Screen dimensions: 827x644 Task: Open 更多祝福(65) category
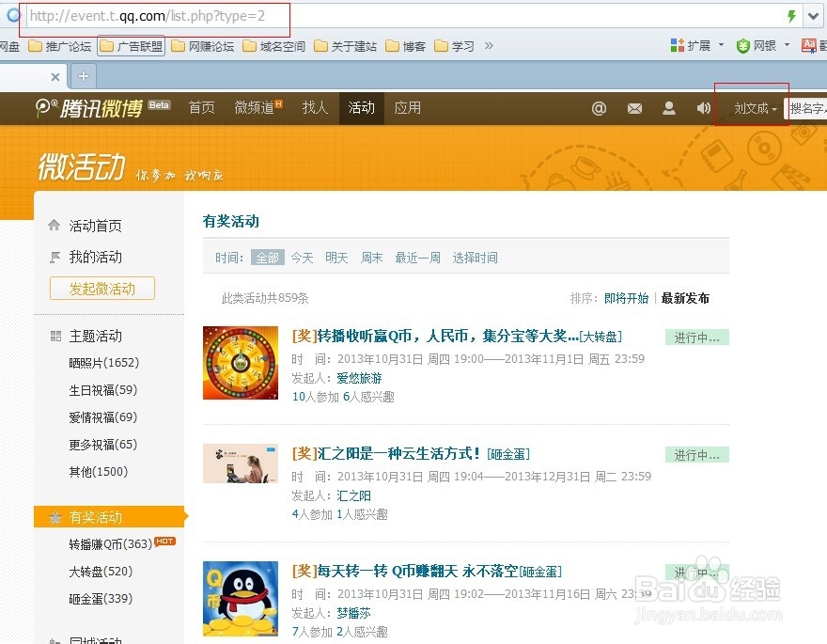tap(102, 445)
